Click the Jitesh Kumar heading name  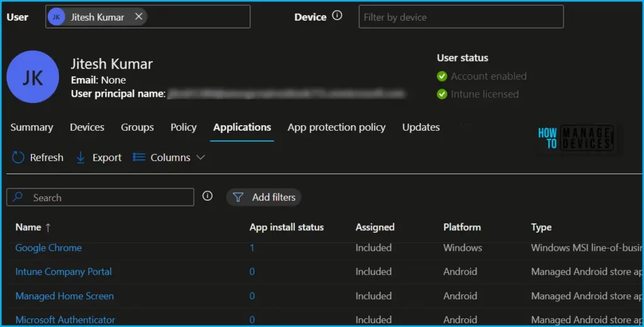pos(112,64)
